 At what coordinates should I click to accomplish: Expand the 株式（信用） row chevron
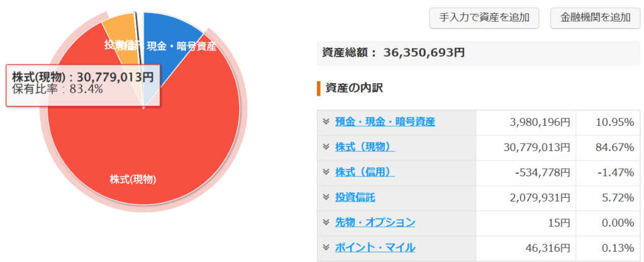pos(326,172)
